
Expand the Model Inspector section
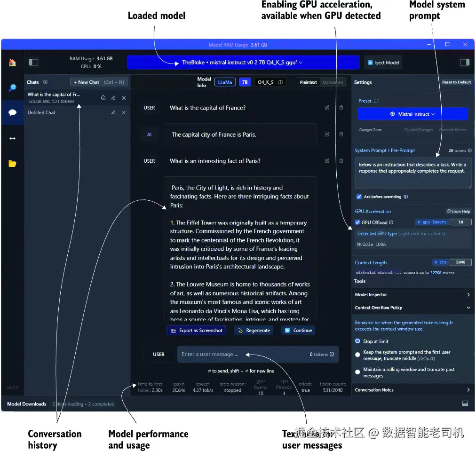click(413, 294)
